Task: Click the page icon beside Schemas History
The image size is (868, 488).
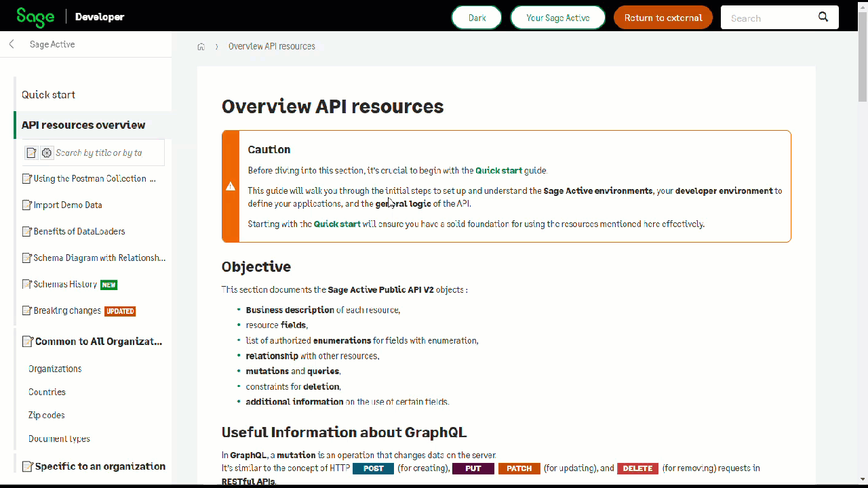Action: tap(27, 285)
